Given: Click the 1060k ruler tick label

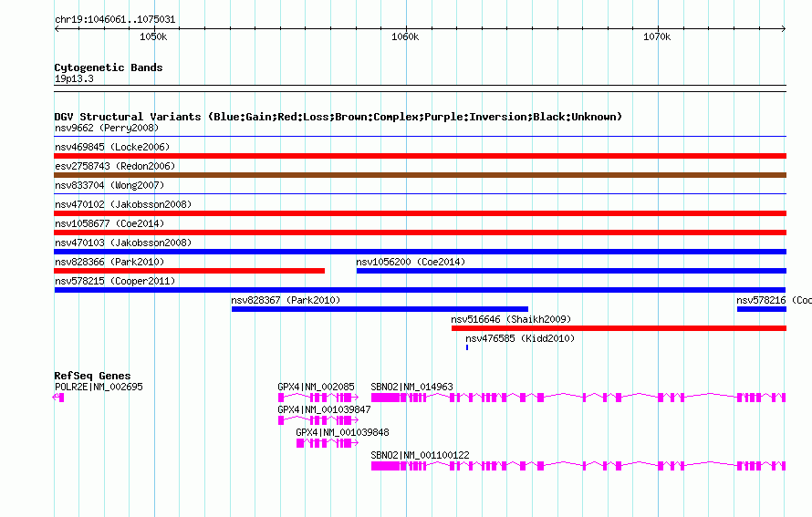Looking at the screenshot, I should [405, 36].
